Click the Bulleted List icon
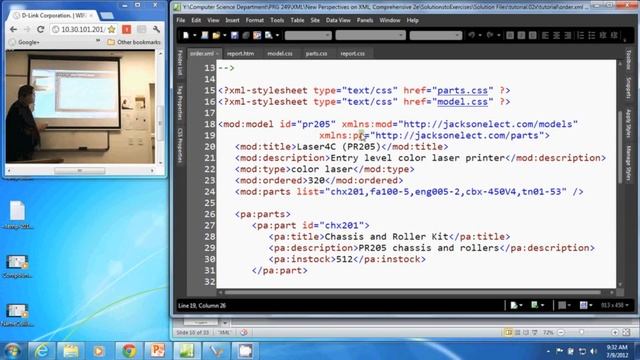 [592, 36]
